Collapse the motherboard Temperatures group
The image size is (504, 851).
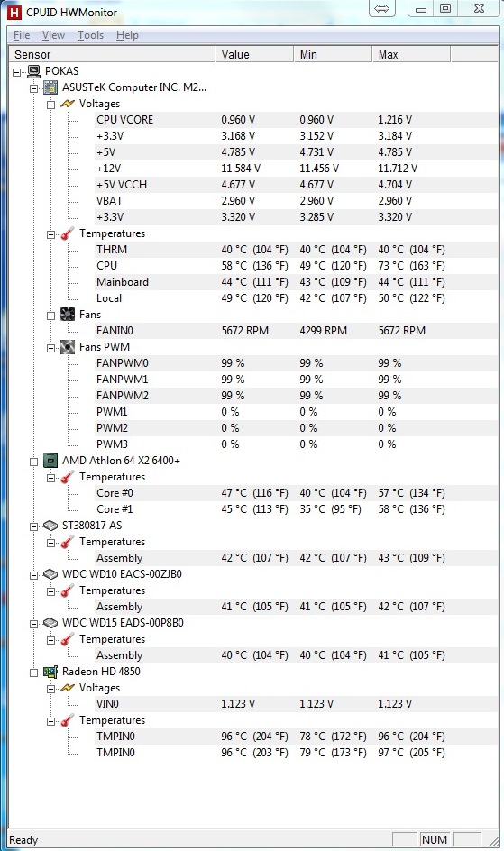coord(50,233)
